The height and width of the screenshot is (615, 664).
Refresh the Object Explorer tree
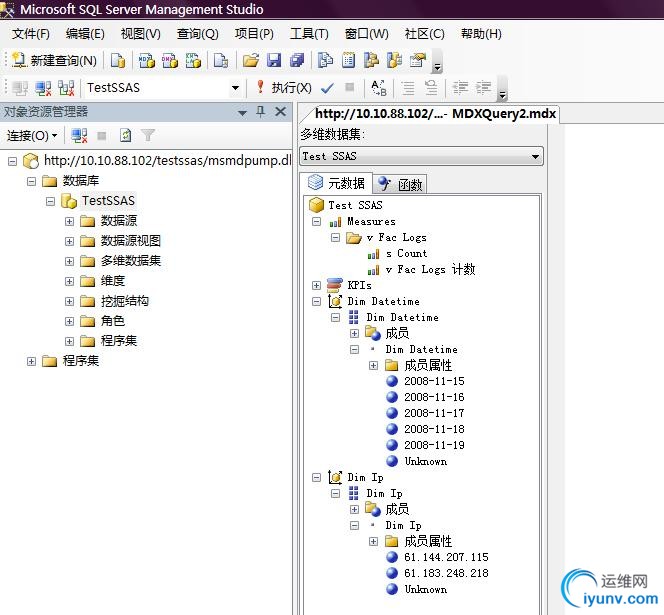coord(125,136)
